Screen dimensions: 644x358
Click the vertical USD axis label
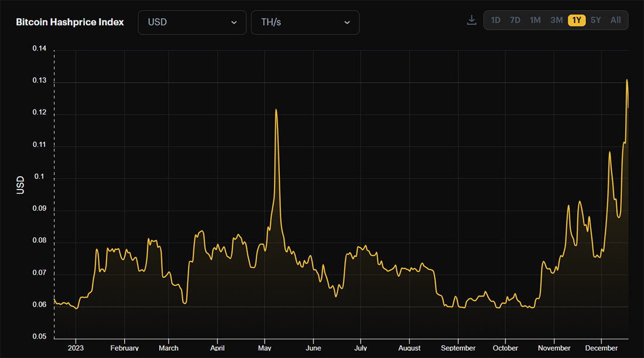pyautogui.click(x=20, y=185)
